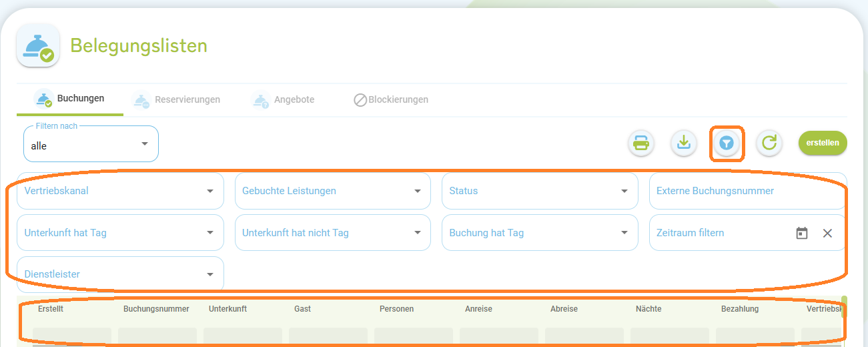Switch to the Reservierungen tab

click(177, 100)
